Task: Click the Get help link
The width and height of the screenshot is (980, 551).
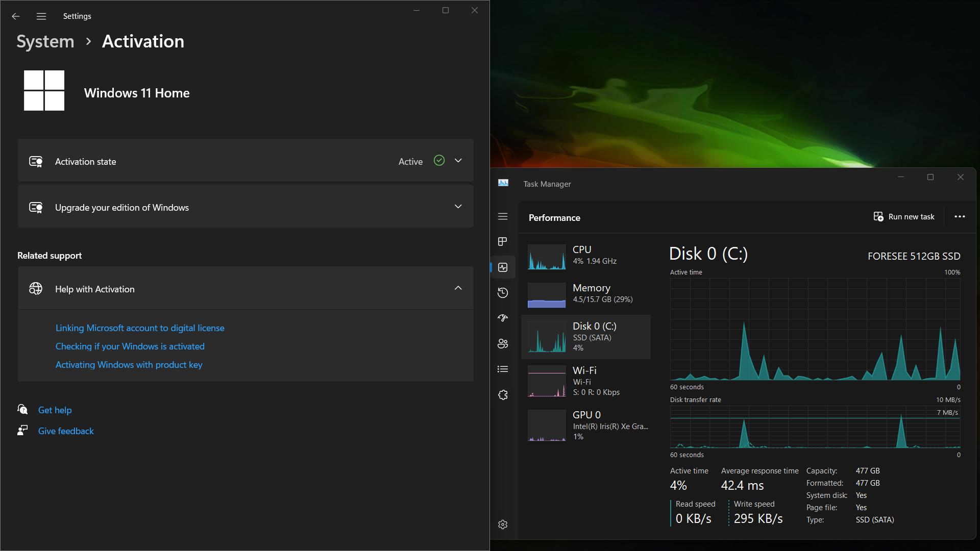Action: [55, 410]
